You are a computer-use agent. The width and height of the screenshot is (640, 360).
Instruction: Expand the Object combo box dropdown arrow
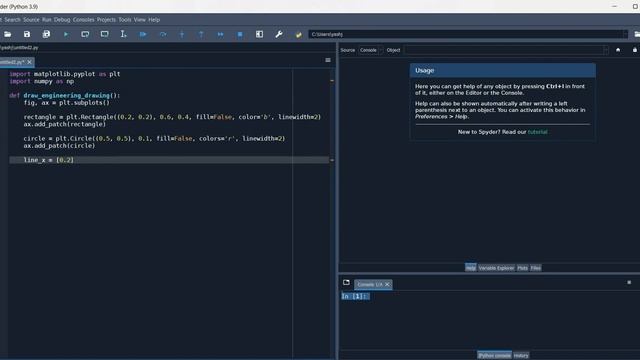606,50
